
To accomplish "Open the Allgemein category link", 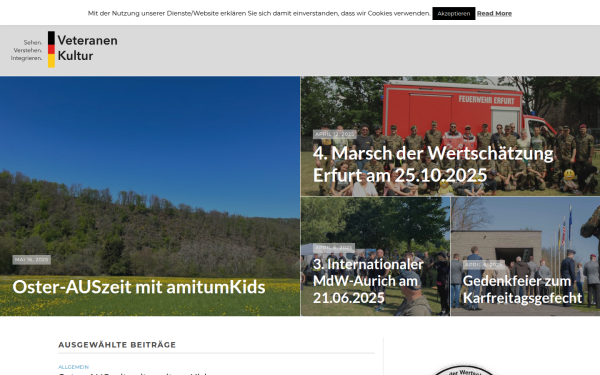I will tap(73, 367).
